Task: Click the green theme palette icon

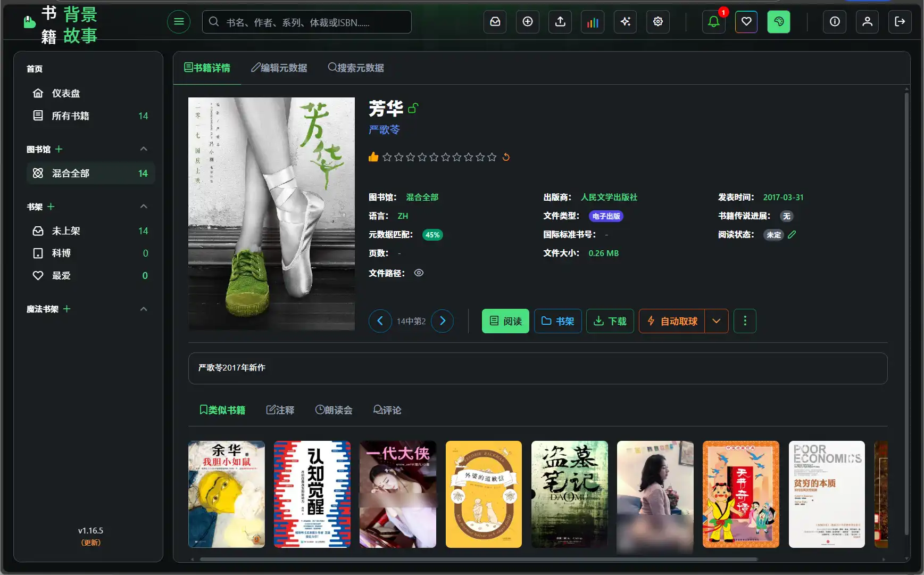Action: point(778,22)
